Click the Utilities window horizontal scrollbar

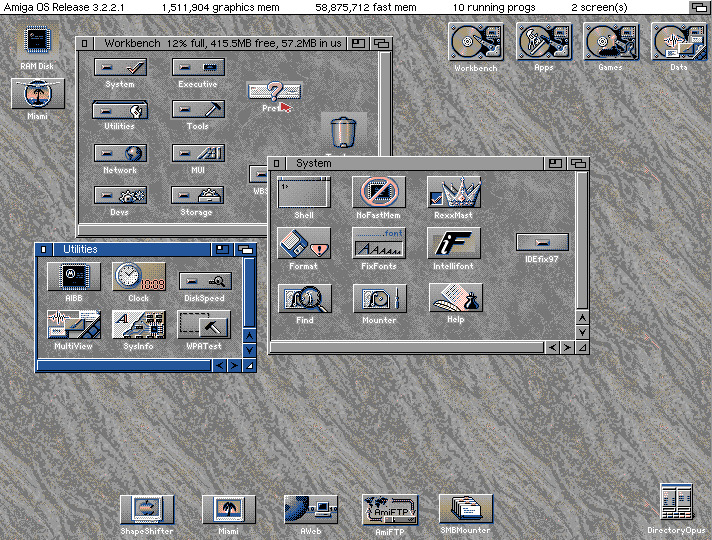[x=124, y=366]
